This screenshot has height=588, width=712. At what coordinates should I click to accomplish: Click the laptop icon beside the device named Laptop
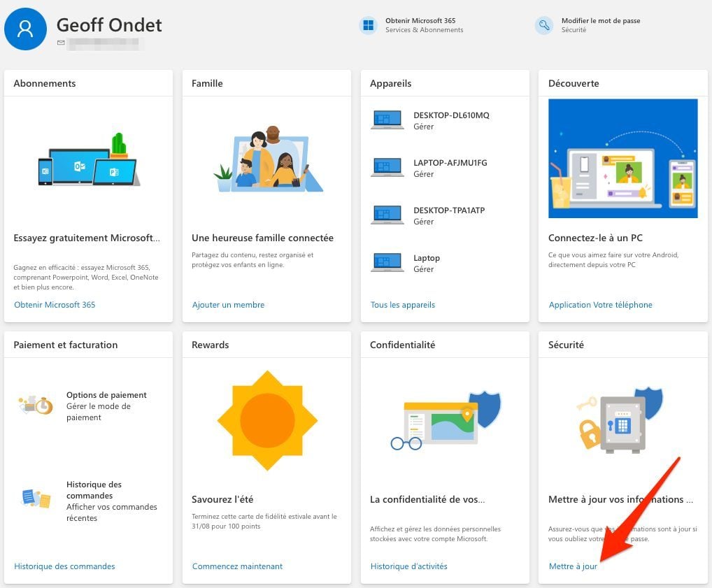(x=387, y=263)
